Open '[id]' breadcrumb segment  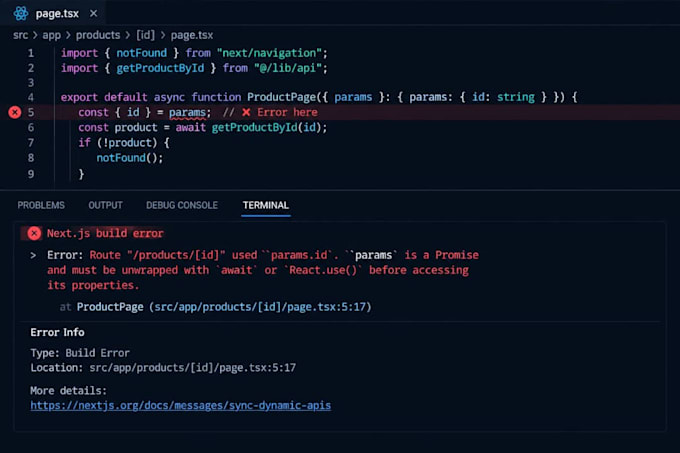coord(145,35)
